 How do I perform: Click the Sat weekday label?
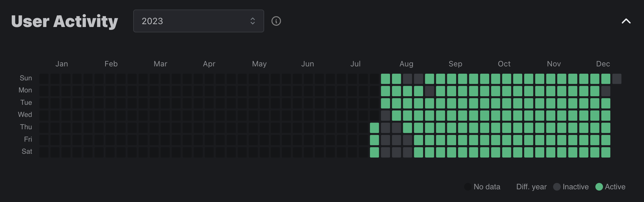27,151
